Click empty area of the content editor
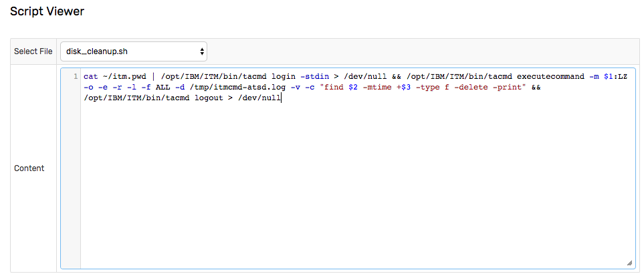Screen dimensions: 644x274 coord(354,187)
